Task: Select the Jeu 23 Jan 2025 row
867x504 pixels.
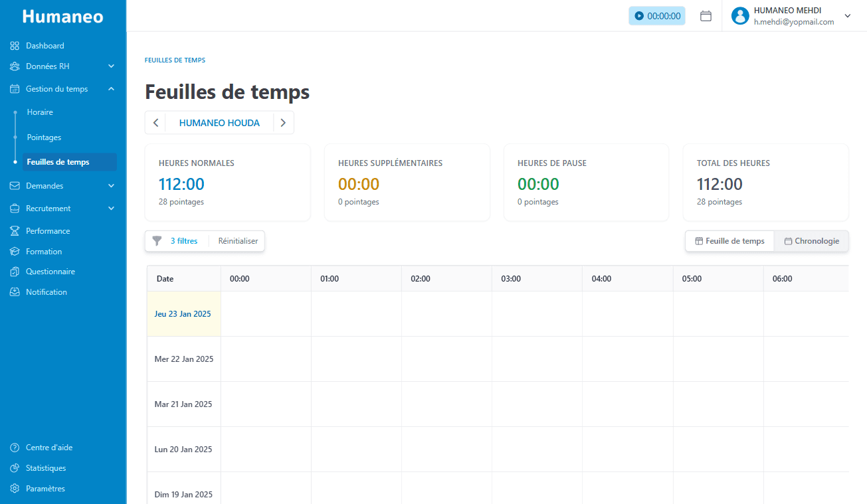Action: (183, 313)
